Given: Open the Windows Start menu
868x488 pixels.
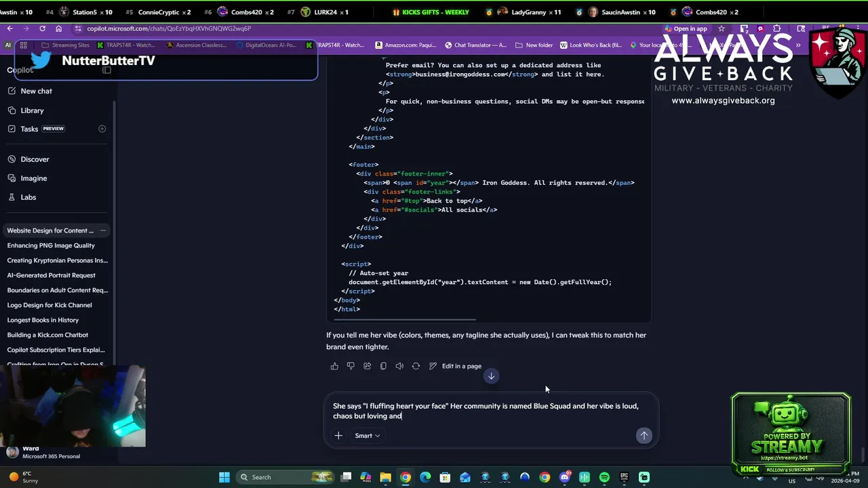Looking at the screenshot, I should [x=224, y=477].
